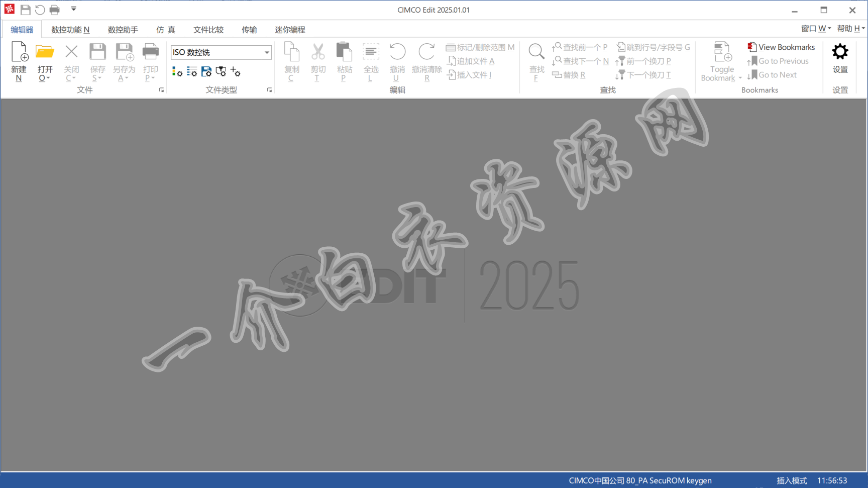This screenshot has width=868, height=488.
Task: Open the ISO 数控铣 file type combo box
Action: 221,52
